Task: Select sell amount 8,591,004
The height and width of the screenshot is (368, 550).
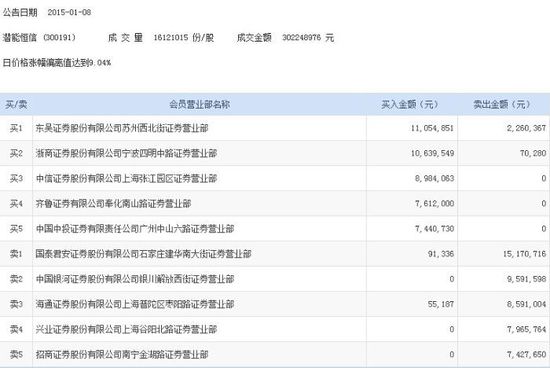Action: point(526,304)
